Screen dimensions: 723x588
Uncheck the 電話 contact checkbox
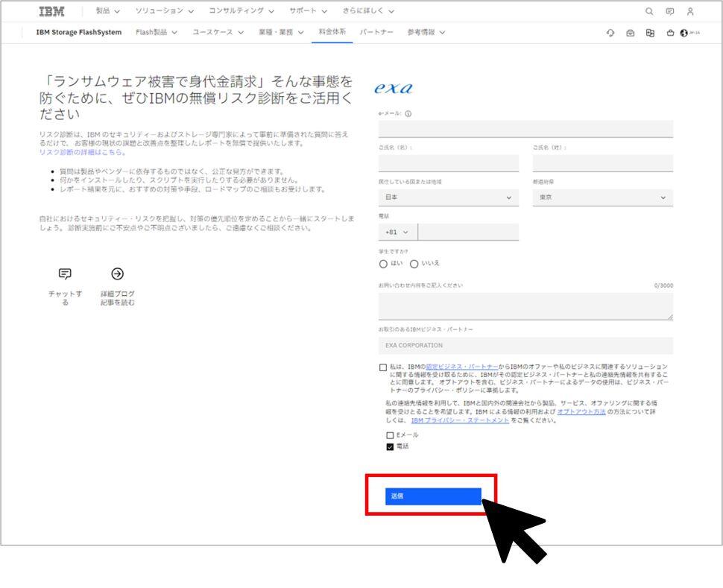pyautogui.click(x=390, y=446)
